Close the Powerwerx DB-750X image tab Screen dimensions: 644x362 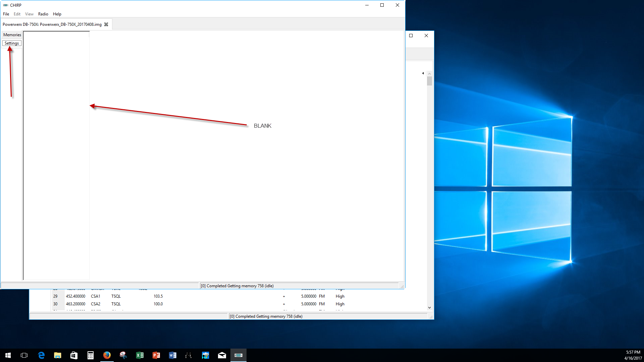coord(106,24)
